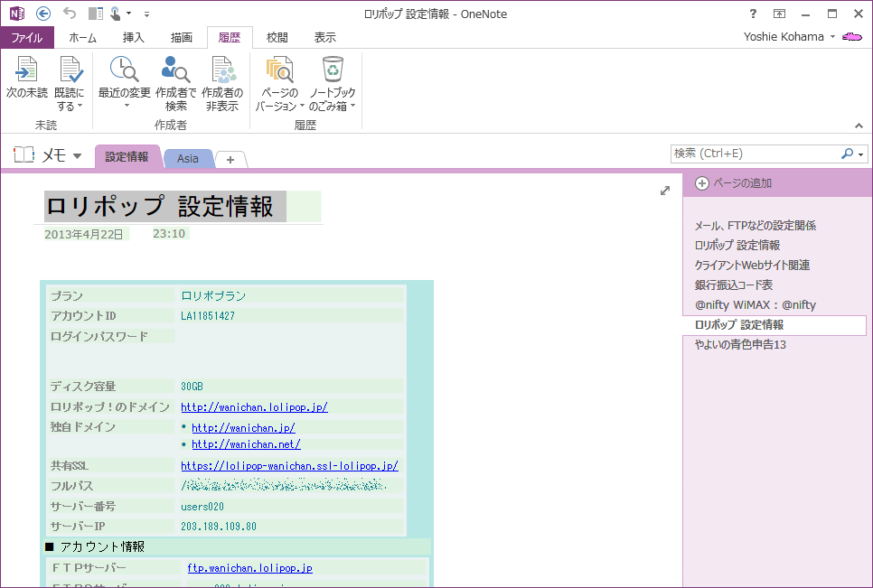Select the 設定情報 section tab
This screenshot has width=873, height=588.
(x=127, y=157)
